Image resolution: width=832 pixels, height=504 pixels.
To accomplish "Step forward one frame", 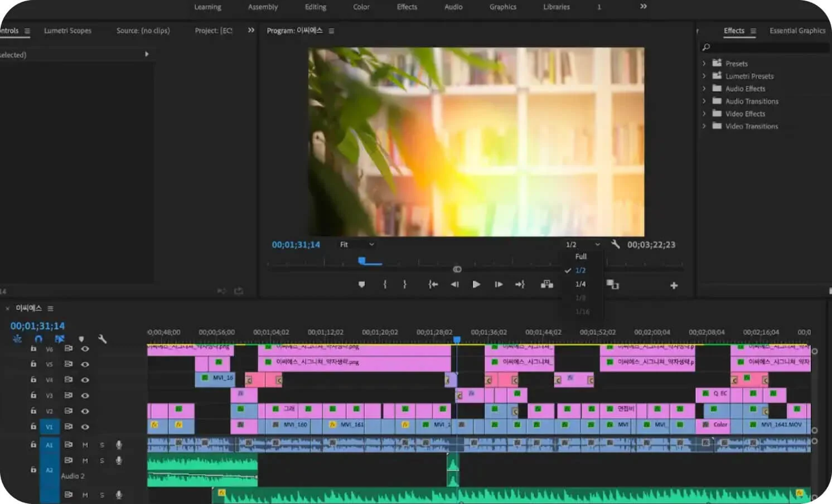I will coord(499,284).
